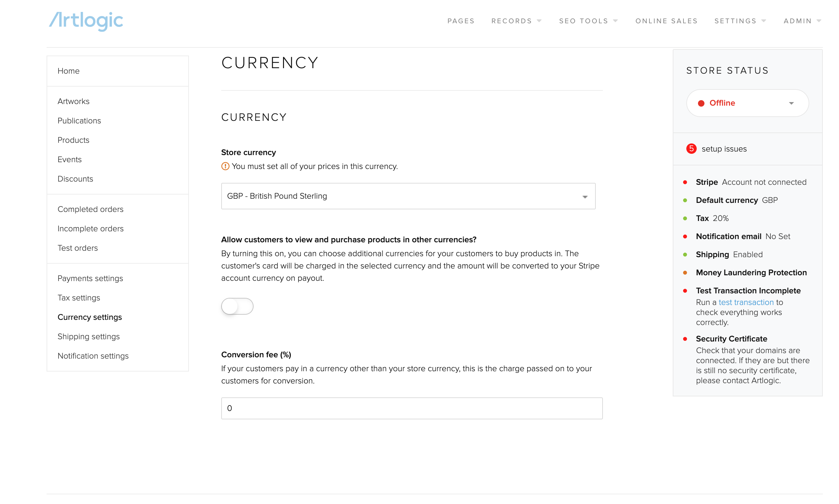Viewport: 839px width, 504px height.
Task: Enable the other currencies toggle switch
Action: click(237, 306)
